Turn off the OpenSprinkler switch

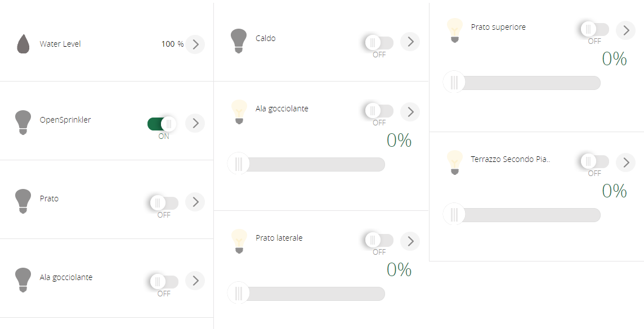pyautogui.click(x=162, y=124)
